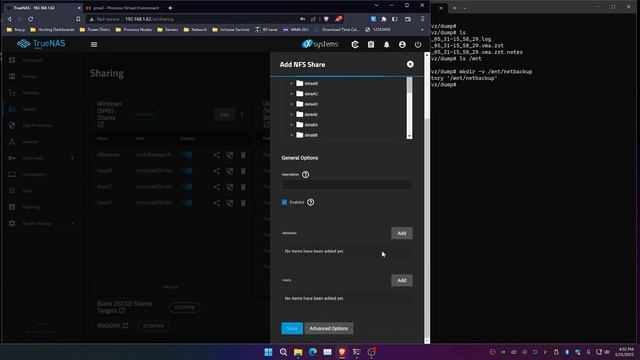Screen dimensions: 640x360
Task: Select the dataBA folder name
Action: pos(311,124)
